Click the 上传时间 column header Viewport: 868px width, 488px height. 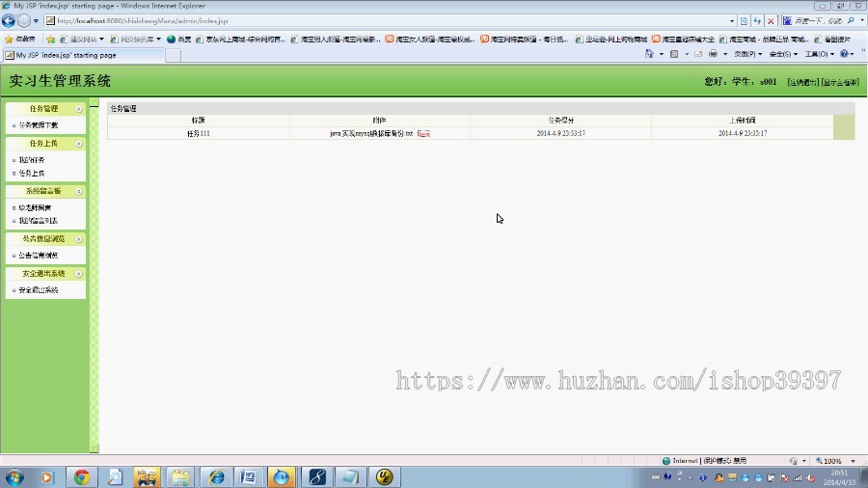click(x=743, y=120)
